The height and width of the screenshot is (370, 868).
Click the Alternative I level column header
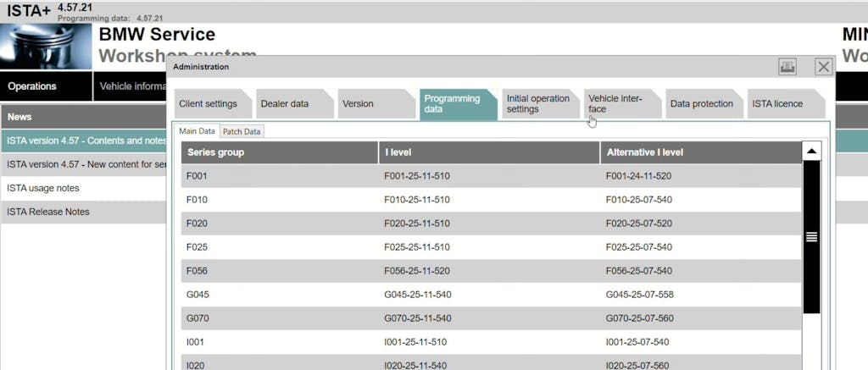click(700, 152)
